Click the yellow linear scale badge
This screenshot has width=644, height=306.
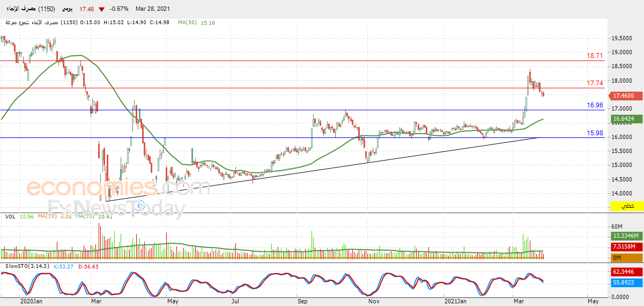[x=627, y=206]
